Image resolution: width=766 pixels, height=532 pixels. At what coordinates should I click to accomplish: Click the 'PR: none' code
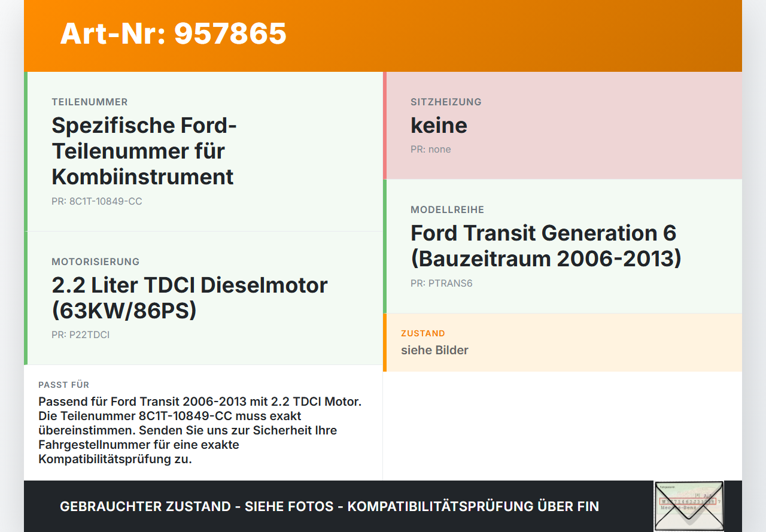[x=431, y=150]
